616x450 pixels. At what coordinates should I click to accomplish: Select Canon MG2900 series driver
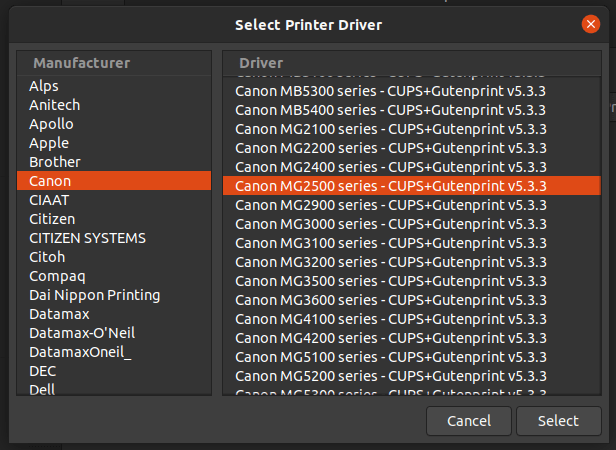coord(391,205)
